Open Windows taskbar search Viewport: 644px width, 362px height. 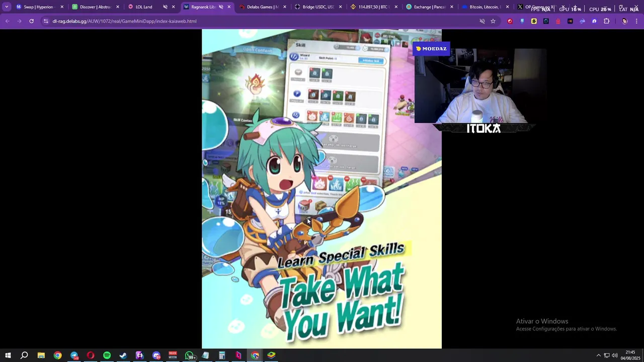[x=24, y=355]
